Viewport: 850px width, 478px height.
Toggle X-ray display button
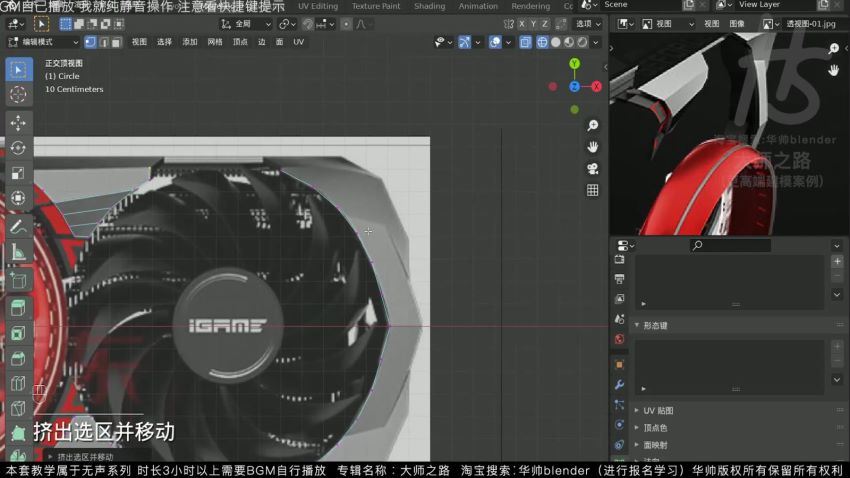pos(525,42)
